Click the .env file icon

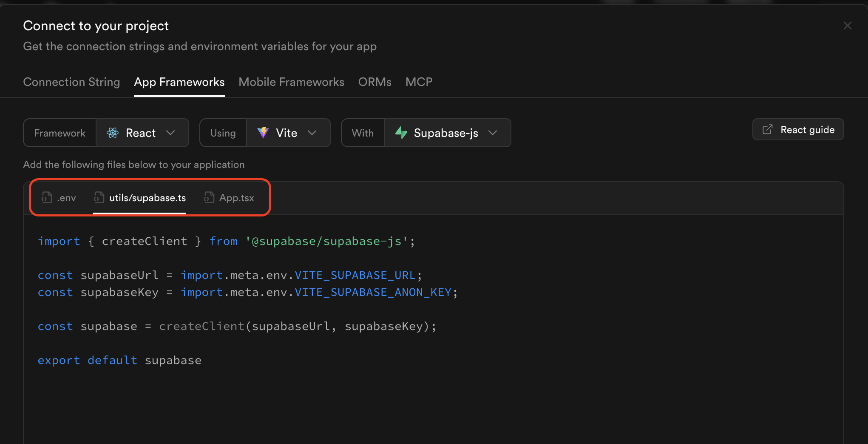[47, 197]
